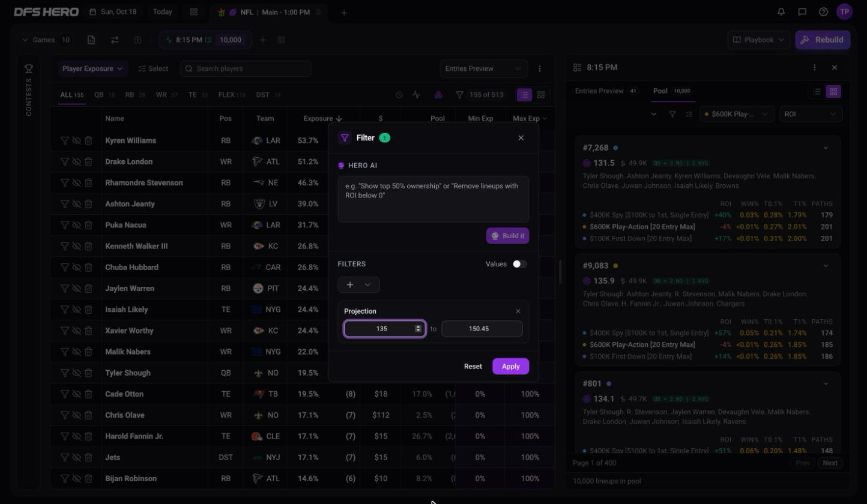Hide Ashton Jeanty using the eye icon
This screenshot has width=867, height=504.
(76, 204)
